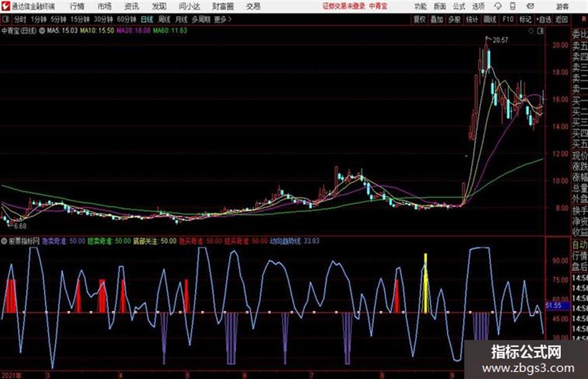
Task: Toggle the left sidebar panel icon
Action: pos(6,19)
